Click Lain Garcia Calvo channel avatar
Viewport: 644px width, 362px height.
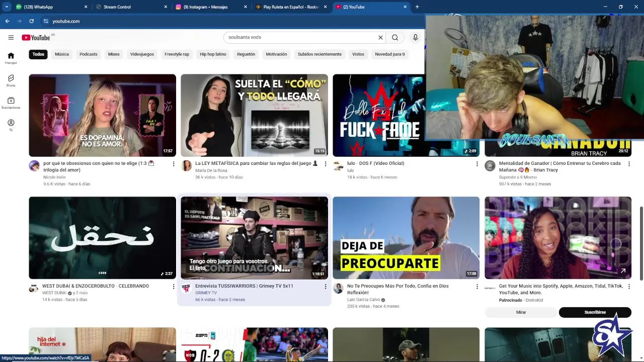coord(338,289)
